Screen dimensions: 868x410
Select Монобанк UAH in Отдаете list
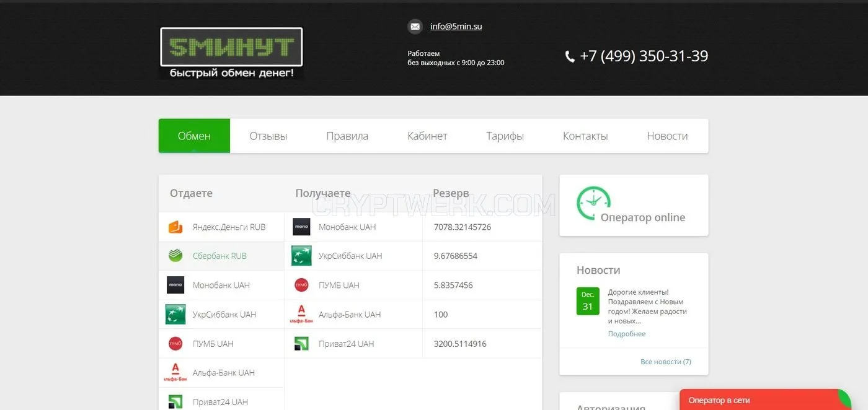[x=221, y=285]
